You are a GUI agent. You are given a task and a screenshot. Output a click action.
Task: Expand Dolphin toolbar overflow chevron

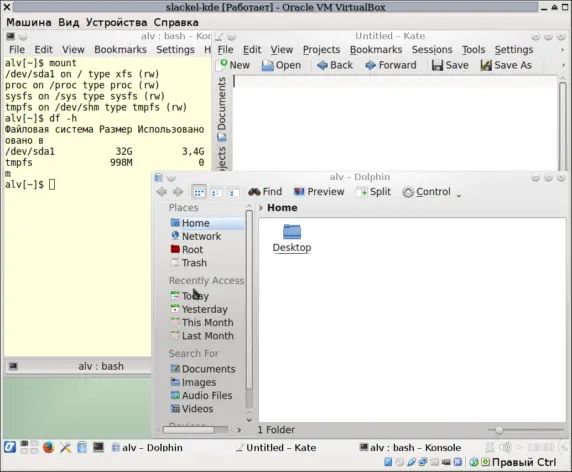459,196
